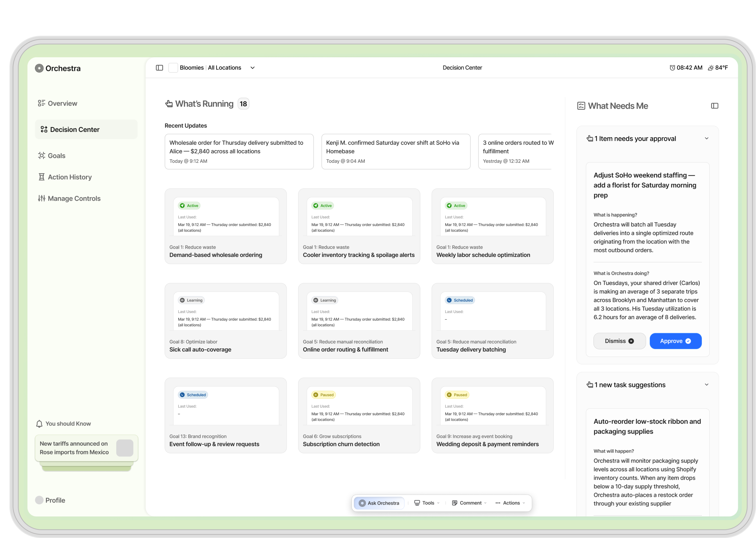Click the bell icon by You should Know

pos(39,424)
